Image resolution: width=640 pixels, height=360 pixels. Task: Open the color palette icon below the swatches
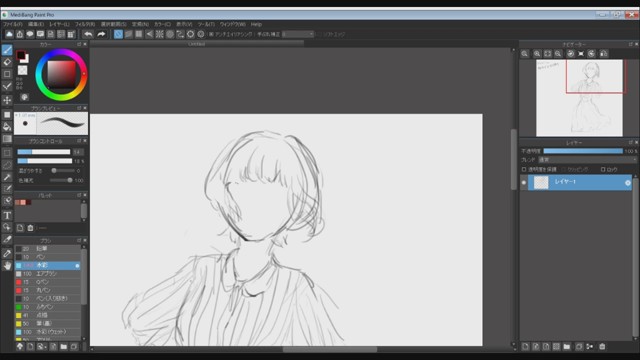[x=24, y=97]
